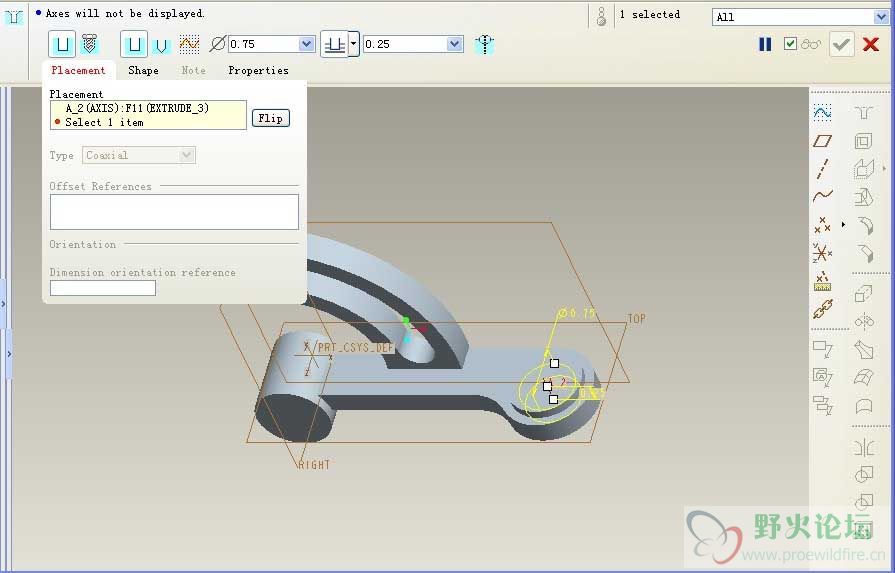Click the second annotation icon with the letter A
This screenshot has width=895, height=573.
823,377
